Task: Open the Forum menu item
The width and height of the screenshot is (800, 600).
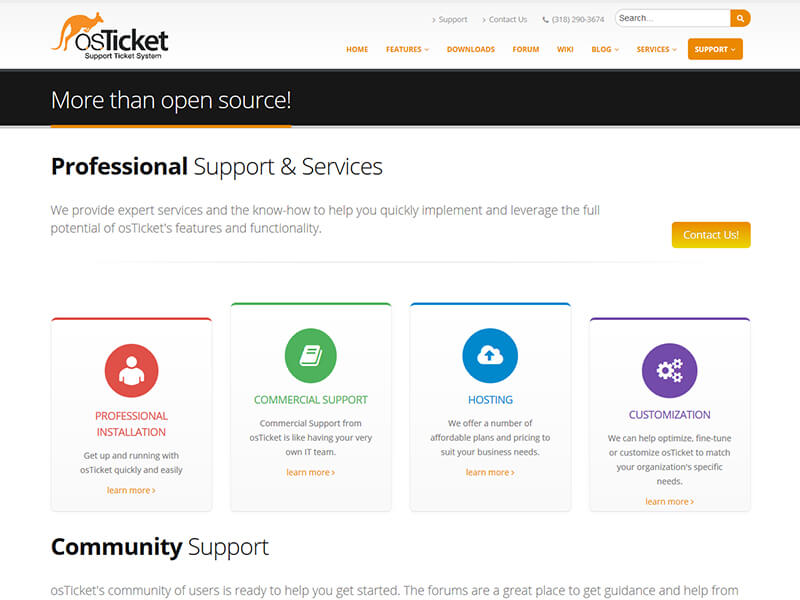Action: [526, 49]
